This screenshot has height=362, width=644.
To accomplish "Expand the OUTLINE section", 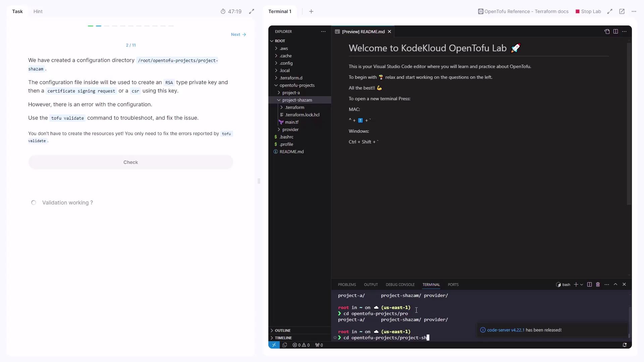I will tap(283, 330).
